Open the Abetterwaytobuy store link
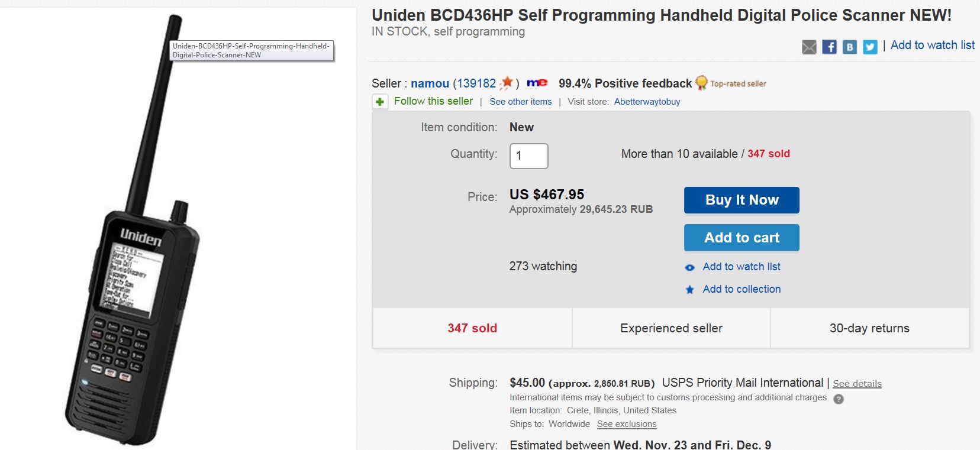The image size is (980, 450). click(647, 102)
